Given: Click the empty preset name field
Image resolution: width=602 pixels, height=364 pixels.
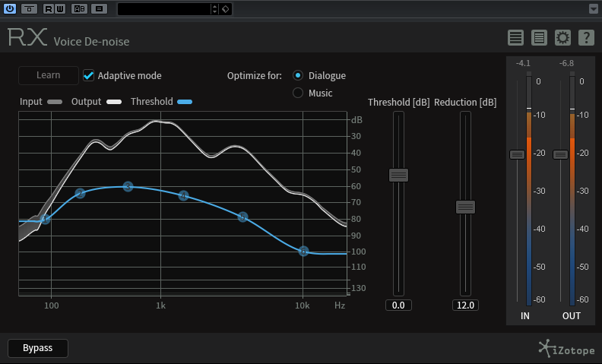Looking at the screenshot, I should [x=164, y=9].
